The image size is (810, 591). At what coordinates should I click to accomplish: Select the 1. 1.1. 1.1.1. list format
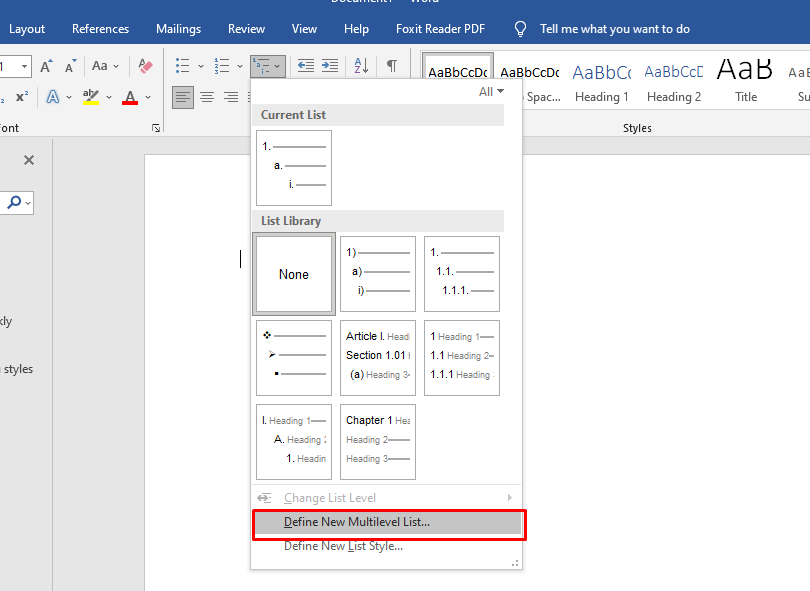pos(462,274)
